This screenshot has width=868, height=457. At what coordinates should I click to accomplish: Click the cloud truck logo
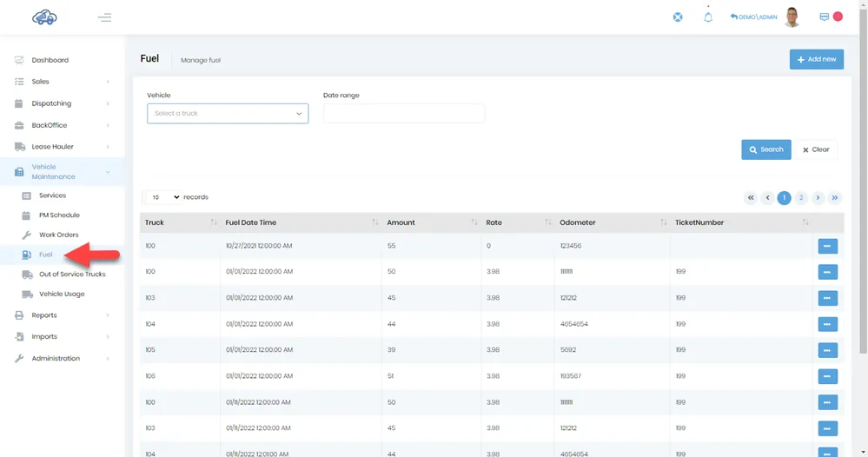(x=44, y=17)
